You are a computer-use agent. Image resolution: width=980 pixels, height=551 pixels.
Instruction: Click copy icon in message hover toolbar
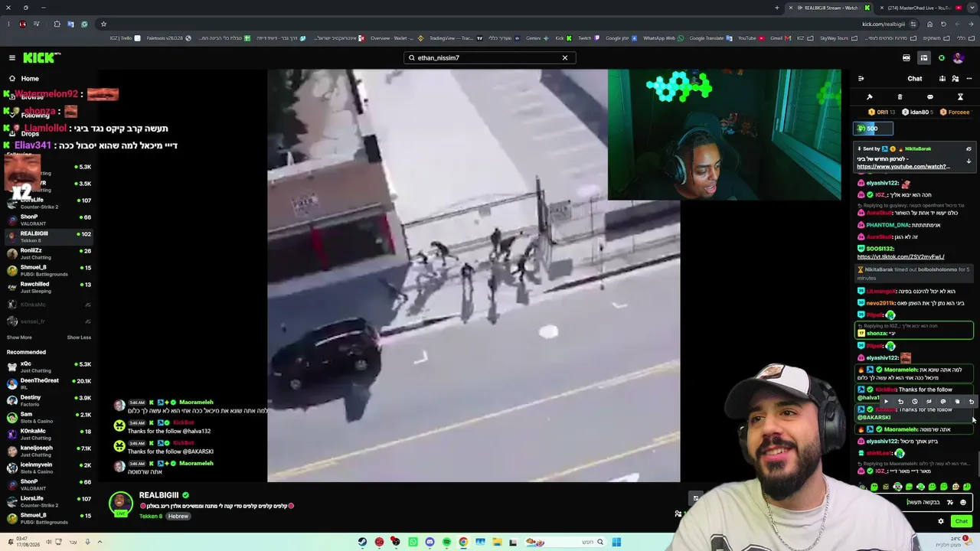(x=957, y=401)
